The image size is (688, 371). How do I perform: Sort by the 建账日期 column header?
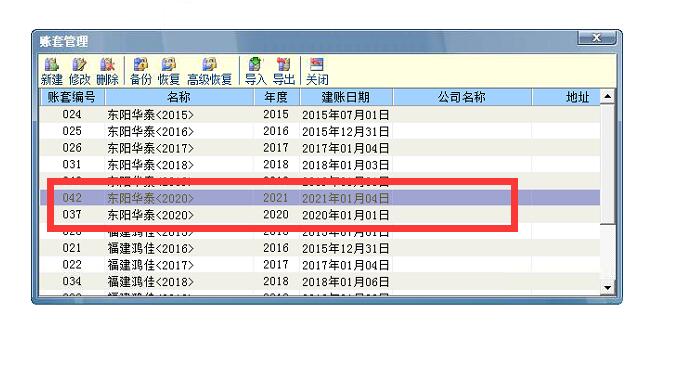pos(346,97)
